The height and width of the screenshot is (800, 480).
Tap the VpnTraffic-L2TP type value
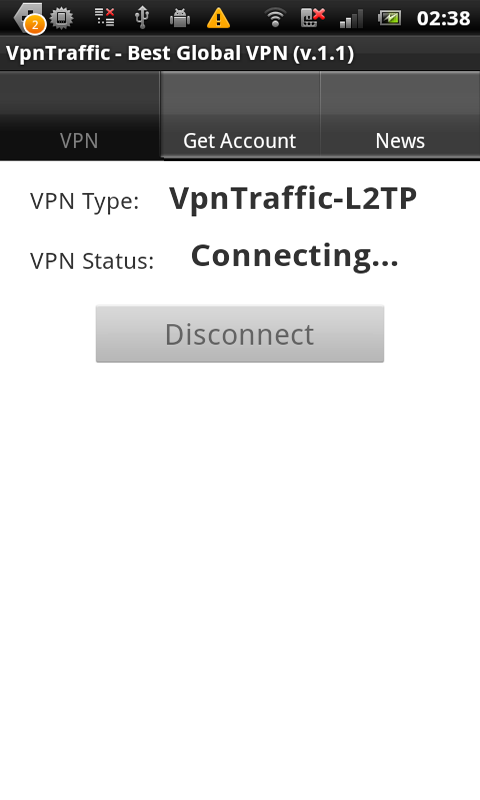click(293, 199)
